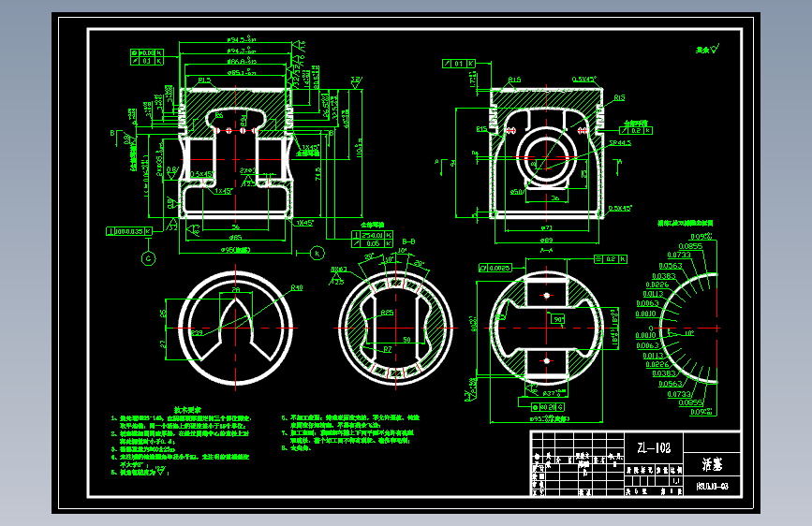Click the 1:1 scale cell in title block
This screenshot has height=526, width=812.
click(x=676, y=481)
